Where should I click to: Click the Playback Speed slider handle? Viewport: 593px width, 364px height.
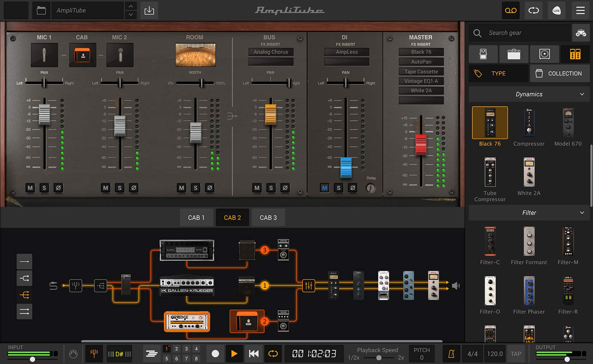coord(379,358)
